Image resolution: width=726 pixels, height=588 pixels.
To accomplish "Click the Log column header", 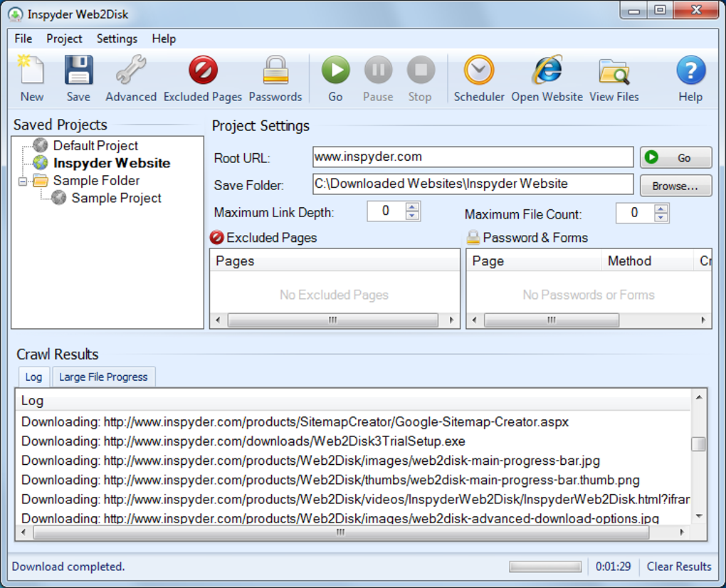I will [354, 401].
